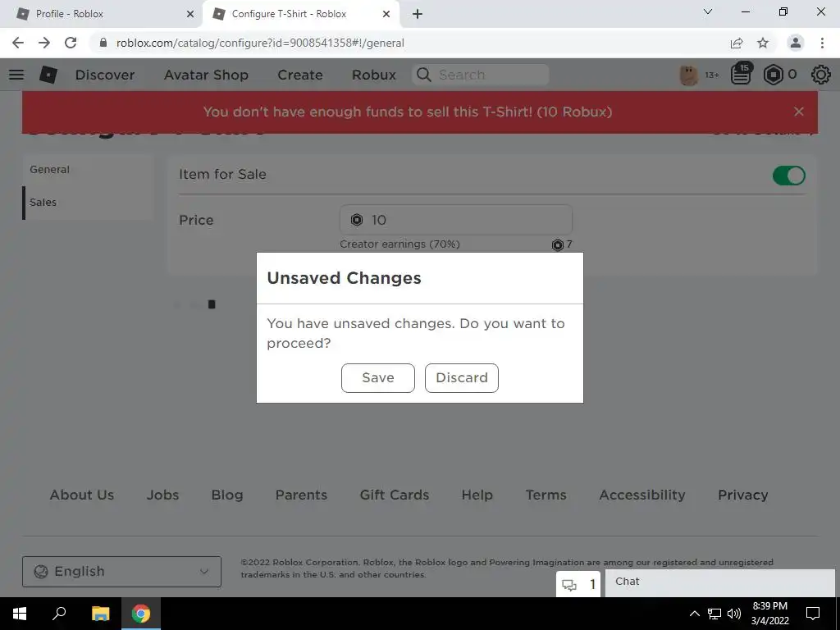
Task: Turn off the Item for Sale toggle
Action: pos(788,176)
